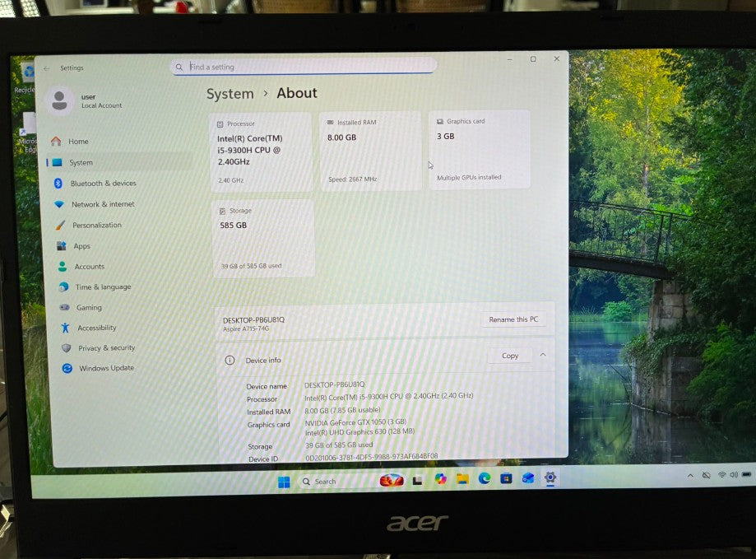Select System in the sidebar
756x559 pixels.
click(x=121, y=162)
